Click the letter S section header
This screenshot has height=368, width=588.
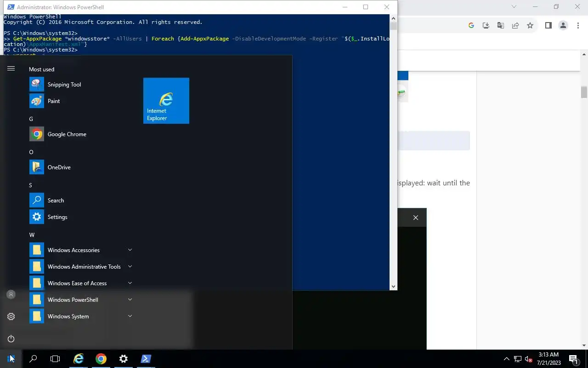coord(31,185)
